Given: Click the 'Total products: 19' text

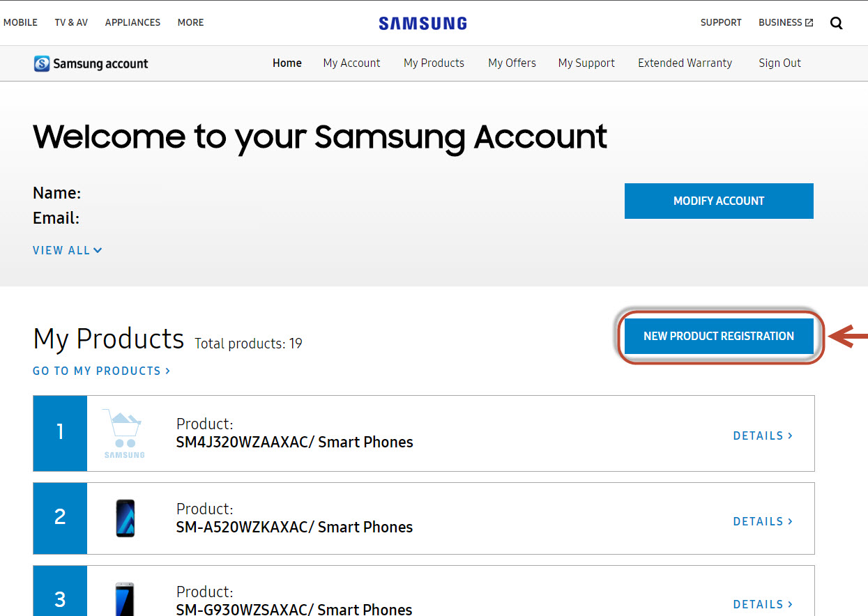Looking at the screenshot, I should pyautogui.click(x=248, y=344).
